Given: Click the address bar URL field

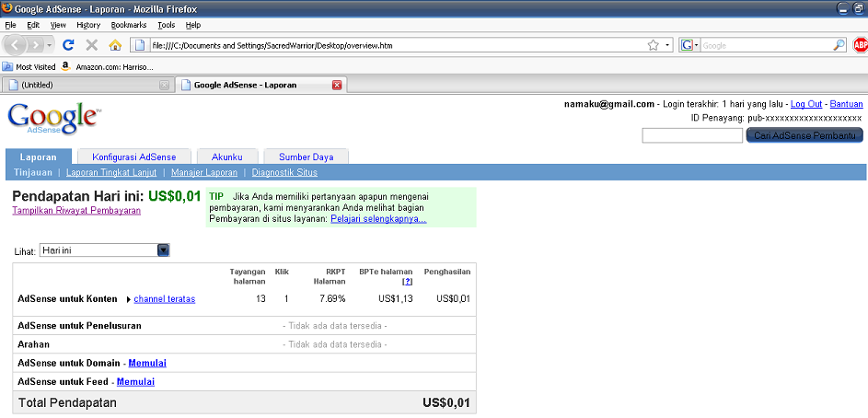Looking at the screenshot, I should click(x=396, y=45).
